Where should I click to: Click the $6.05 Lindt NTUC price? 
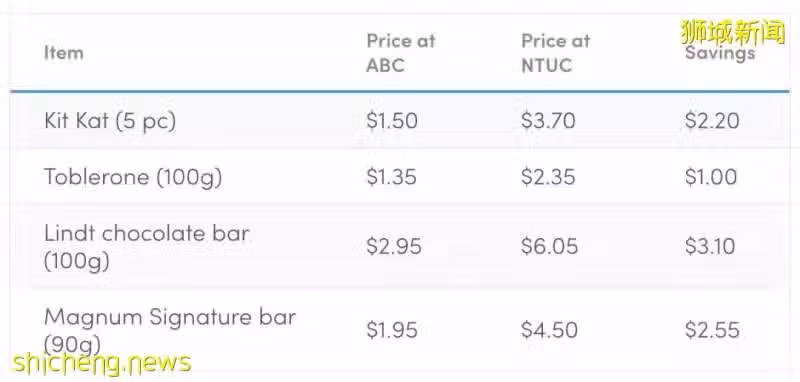[x=549, y=247]
